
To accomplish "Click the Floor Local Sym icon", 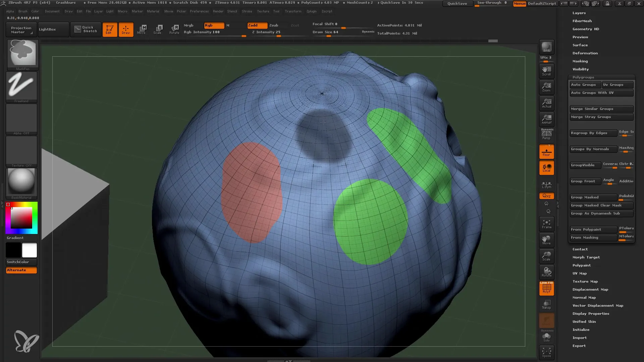I will pos(546,183).
